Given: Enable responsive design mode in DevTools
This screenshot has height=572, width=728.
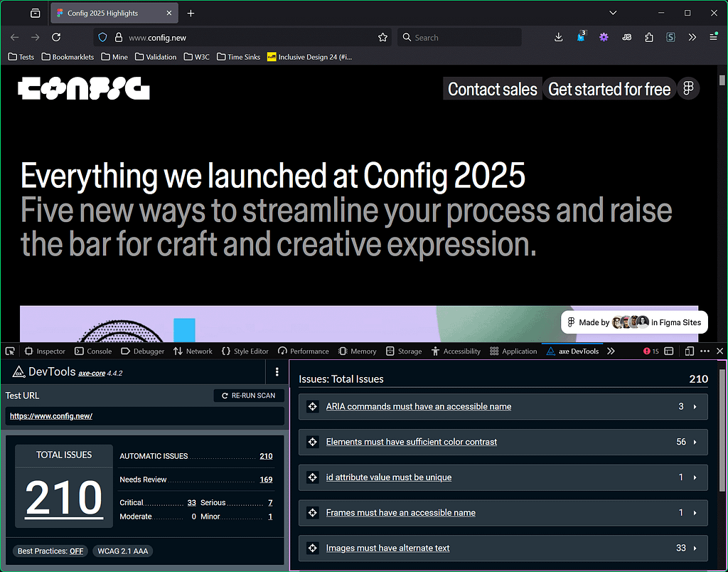Looking at the screenshot, I should click(x=688, y=351).
